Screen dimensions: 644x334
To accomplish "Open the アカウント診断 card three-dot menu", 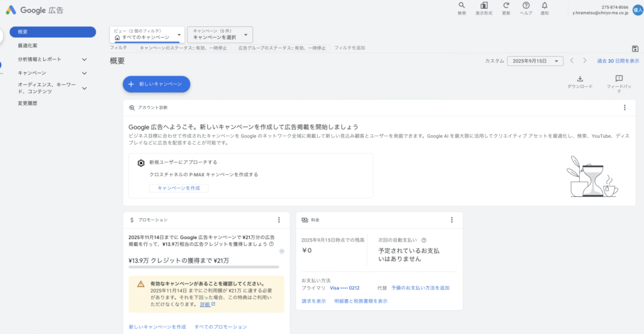I will 625,108.
